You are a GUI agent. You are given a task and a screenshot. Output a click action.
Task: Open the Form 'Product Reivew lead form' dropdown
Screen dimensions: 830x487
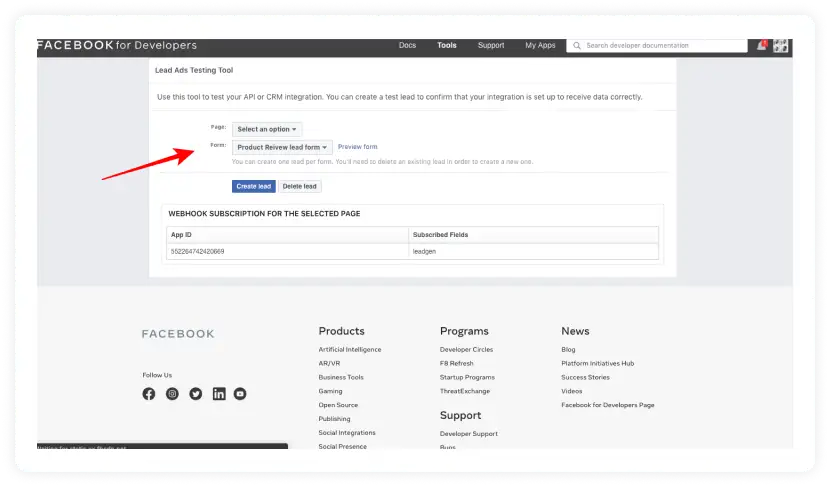tap(282, 147)
